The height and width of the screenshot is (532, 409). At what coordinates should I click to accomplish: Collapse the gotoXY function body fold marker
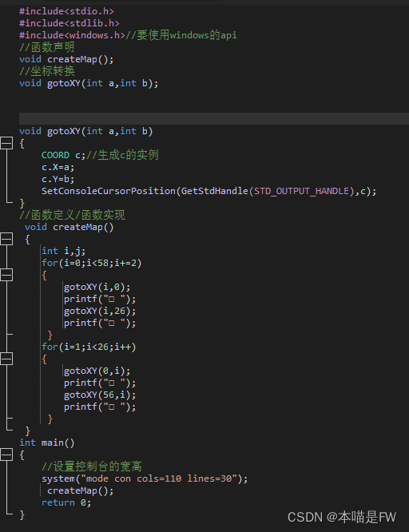[x=6, y=143]
